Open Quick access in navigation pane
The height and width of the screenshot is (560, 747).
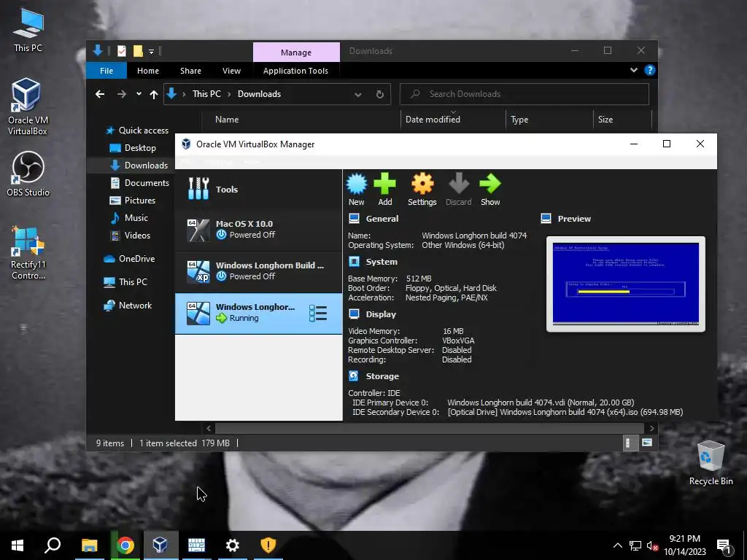136,131
